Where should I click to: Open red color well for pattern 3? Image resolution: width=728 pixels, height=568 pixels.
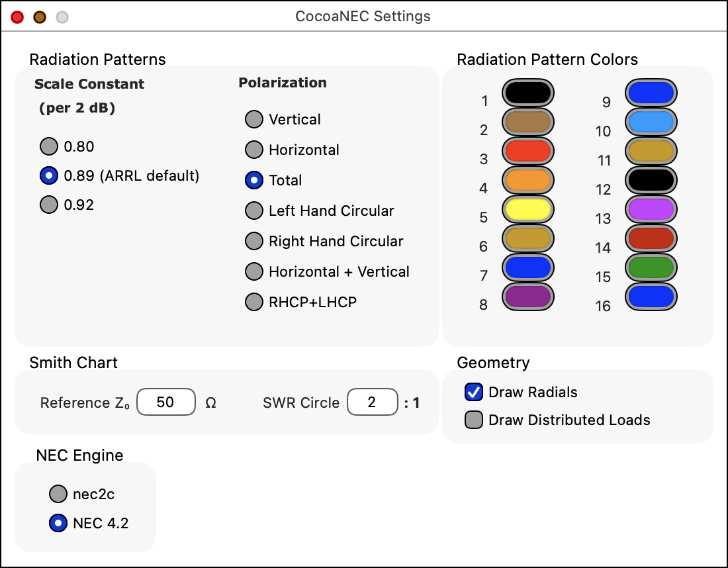click(528, 151)
